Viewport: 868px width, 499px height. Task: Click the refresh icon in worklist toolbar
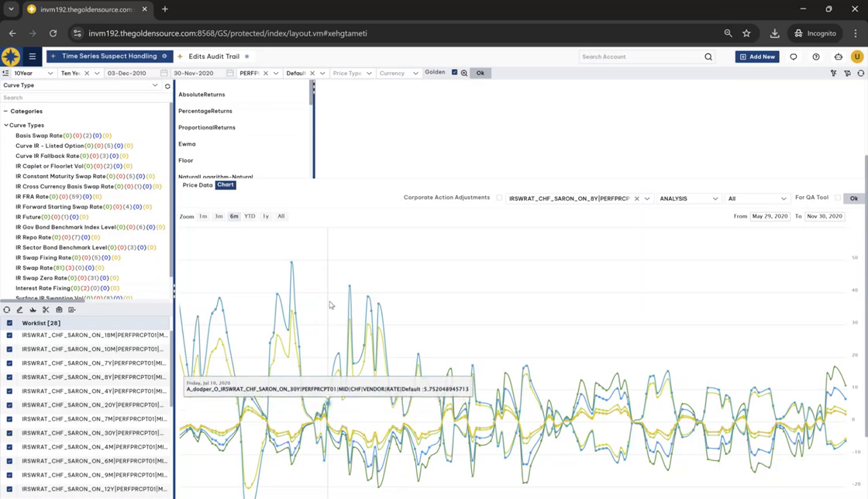coord(7,310)
